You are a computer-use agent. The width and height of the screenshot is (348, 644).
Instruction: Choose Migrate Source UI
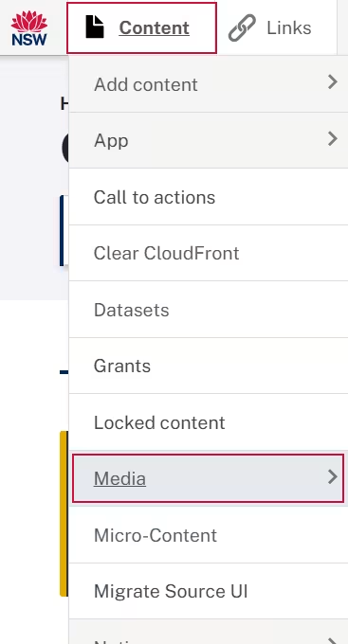[209, 591]
